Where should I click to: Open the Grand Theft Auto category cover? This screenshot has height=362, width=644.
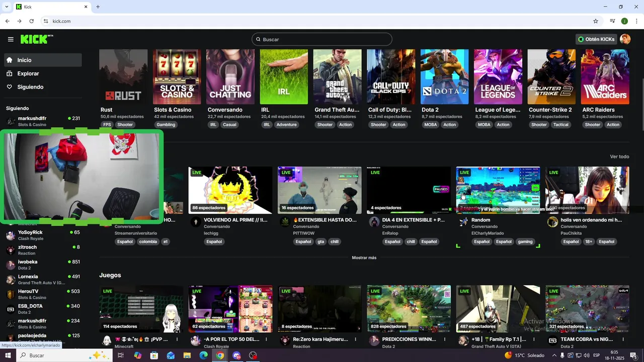click(x=337, y=76)
